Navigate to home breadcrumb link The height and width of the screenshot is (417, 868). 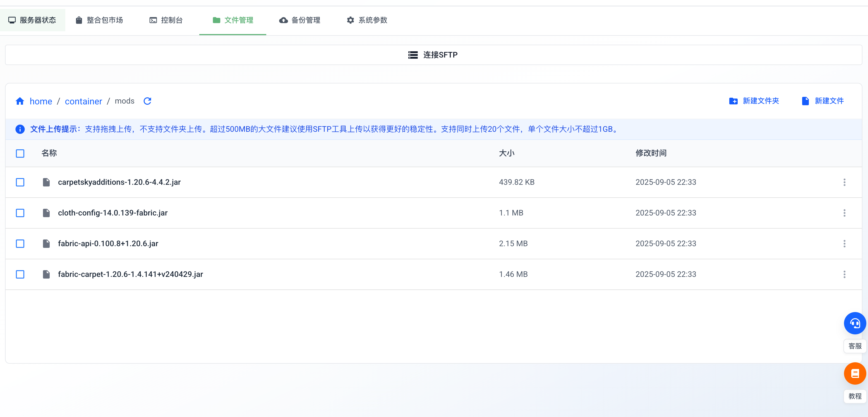click(41, 101)
